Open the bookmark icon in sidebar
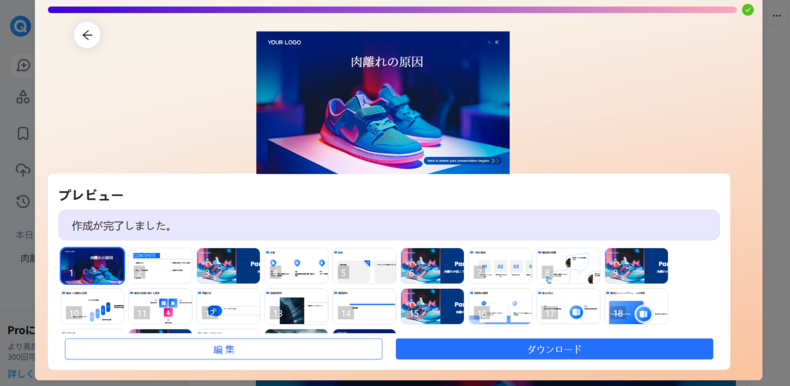The height and width of the screenshot is (386, 790). click(23, 134)
